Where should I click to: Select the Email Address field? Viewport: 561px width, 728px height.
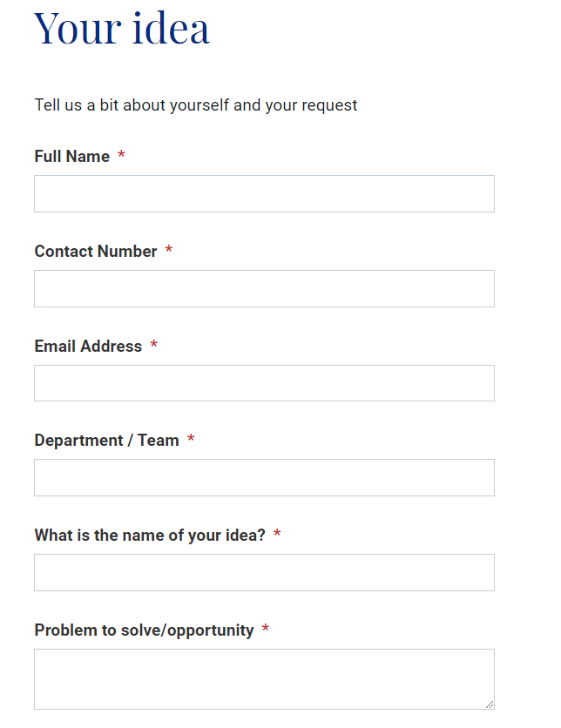pos(264,383)
